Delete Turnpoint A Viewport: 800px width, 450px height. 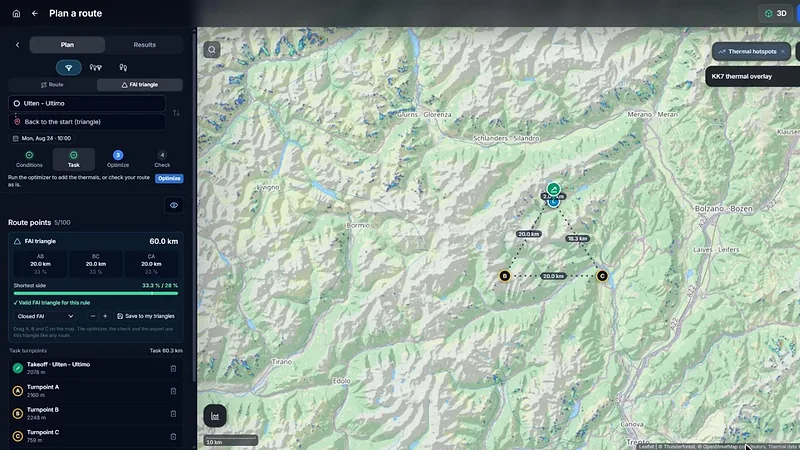point(173,391)
